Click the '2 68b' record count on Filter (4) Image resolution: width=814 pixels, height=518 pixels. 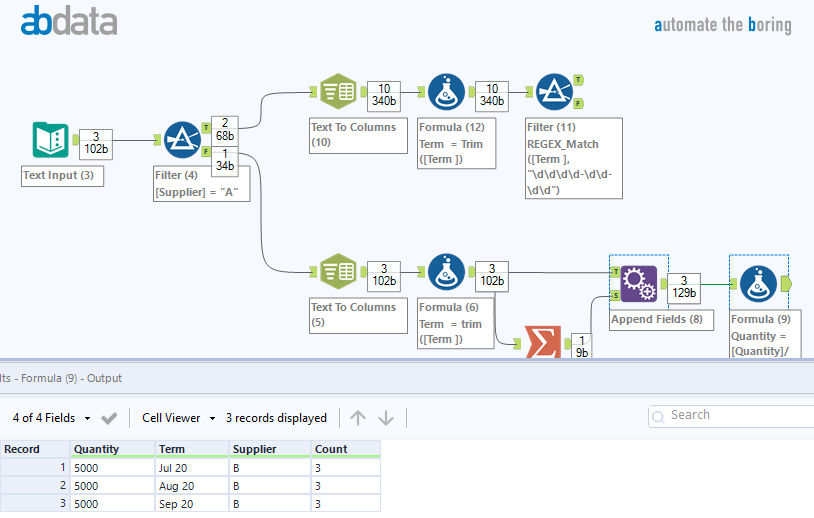click(x=225, y=130)
